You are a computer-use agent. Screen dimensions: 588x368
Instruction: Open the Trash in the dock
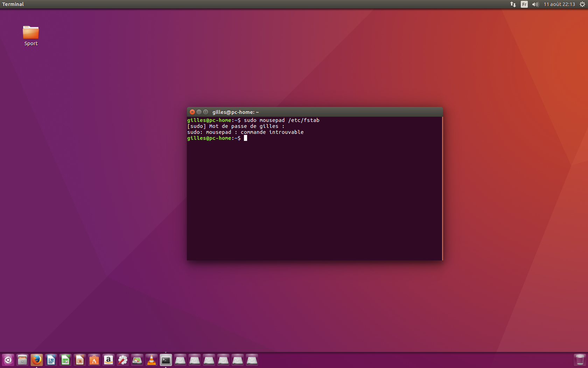[580, 360]
